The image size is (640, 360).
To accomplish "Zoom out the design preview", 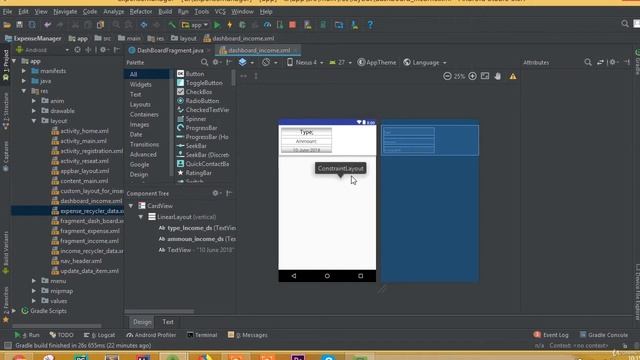I will pos(447,76).
